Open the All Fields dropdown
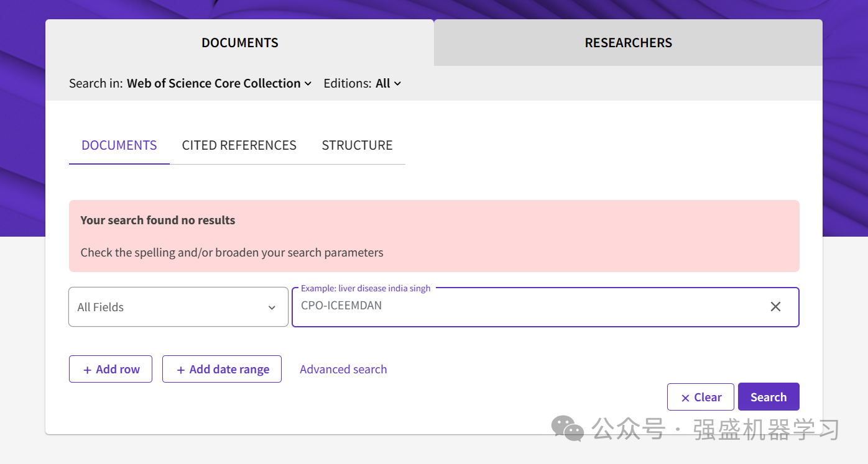Screen dimensions: 868x464 tap(178, 307)
